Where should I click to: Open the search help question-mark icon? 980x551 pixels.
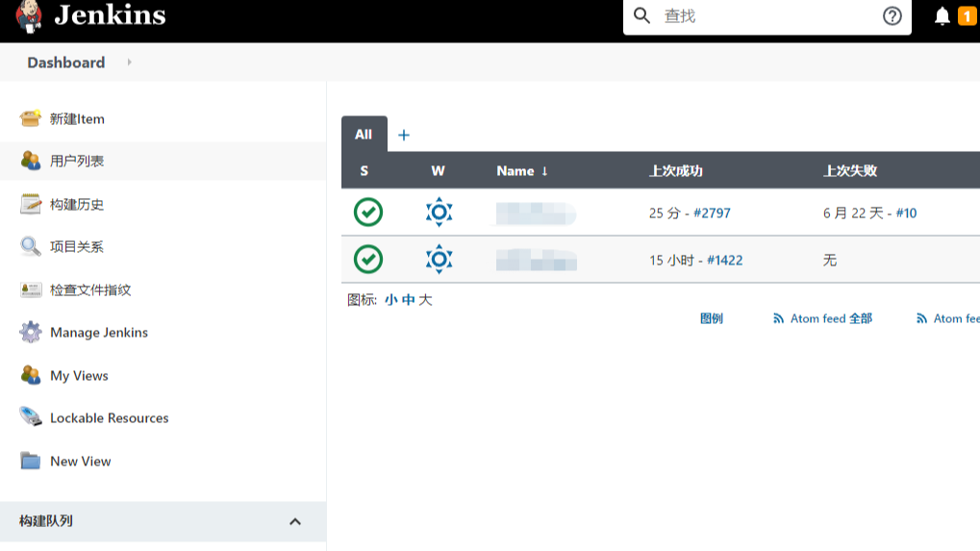tap(892, 15)
